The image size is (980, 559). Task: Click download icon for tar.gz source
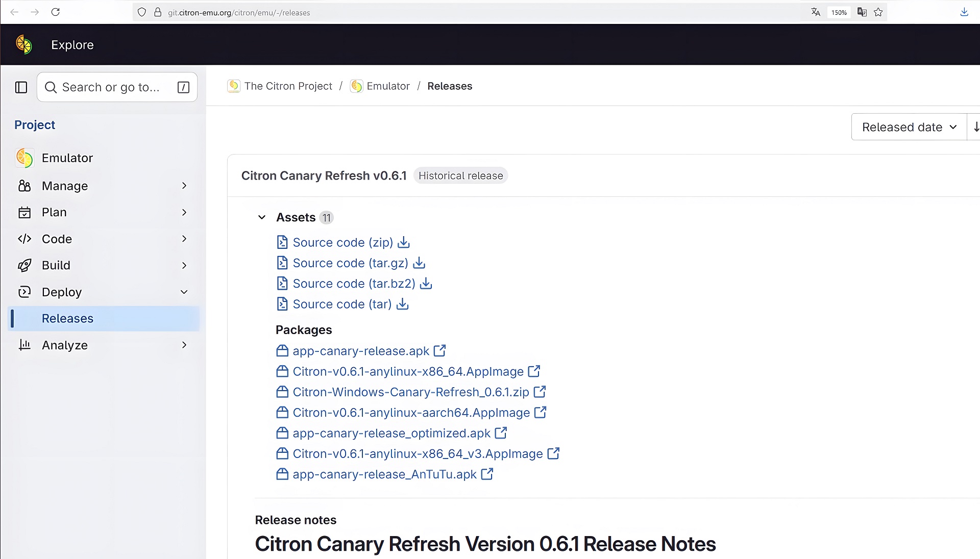tap(419, 263)
